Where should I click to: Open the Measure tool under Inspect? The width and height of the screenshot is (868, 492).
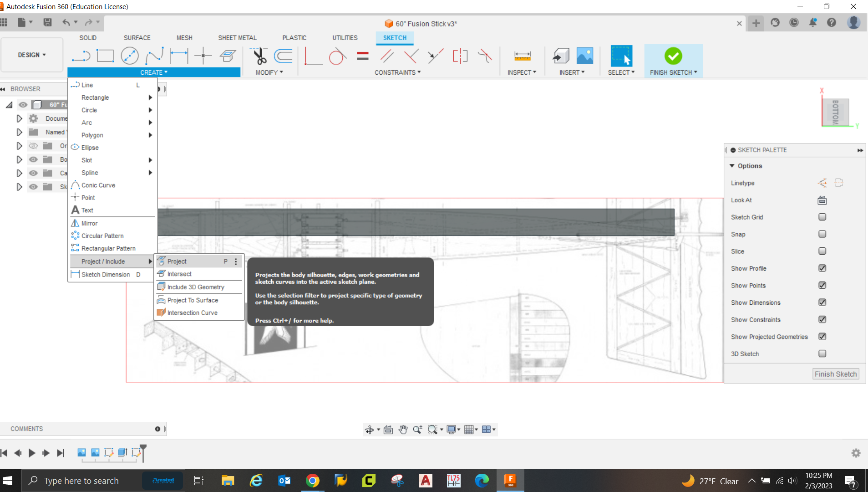[x=522, y=56]
